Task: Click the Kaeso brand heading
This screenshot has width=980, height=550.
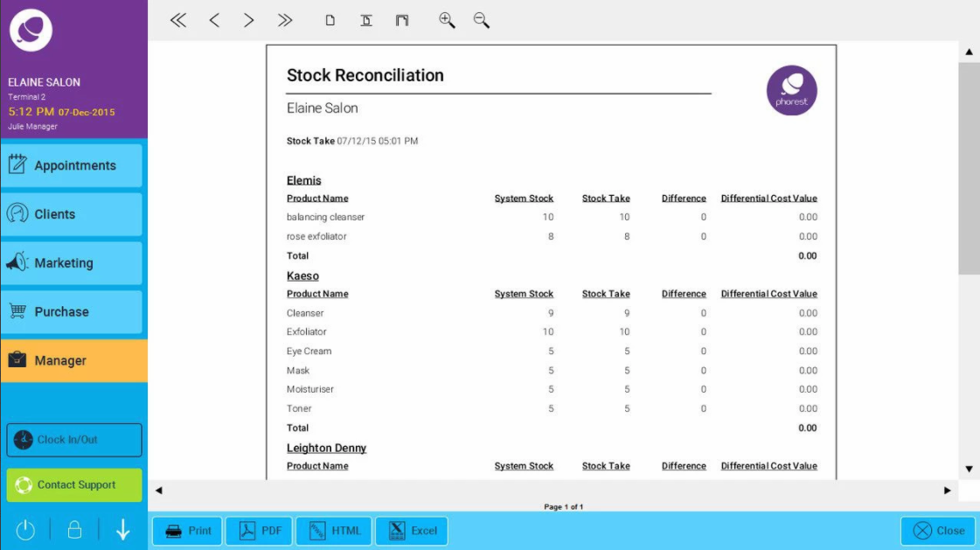Action: point(302,276)
